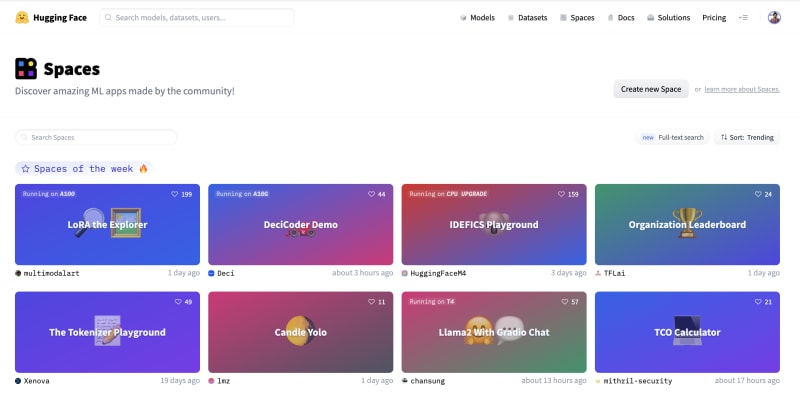The height and width of the screenshot is (411, 800).
Task: Click the Xenova author name
Action: click(x=37, y=381)
